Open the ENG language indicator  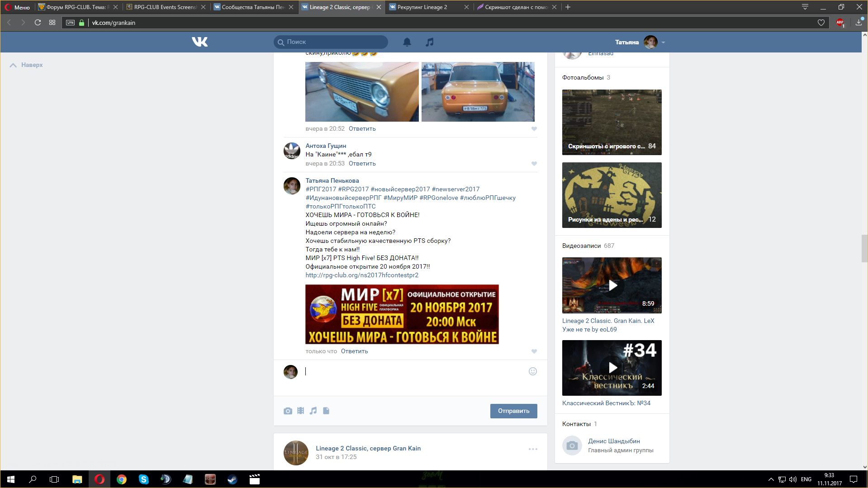click(x=806, y=479)
